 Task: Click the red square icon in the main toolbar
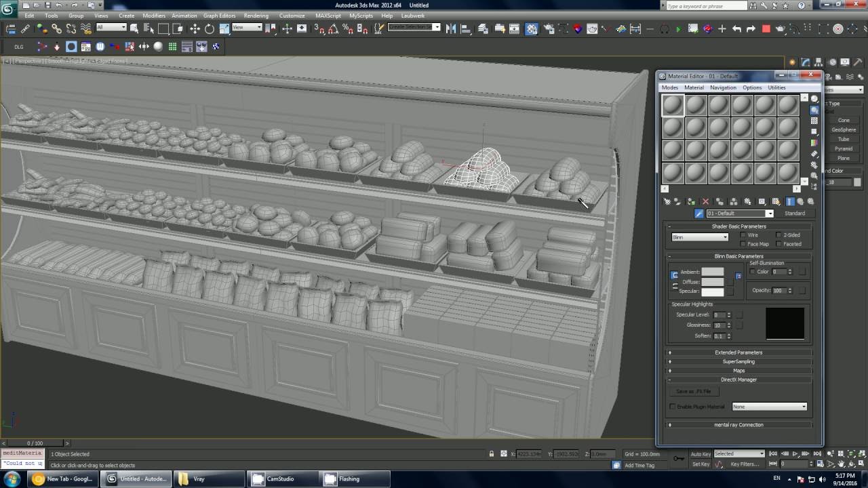pos(766,28)
